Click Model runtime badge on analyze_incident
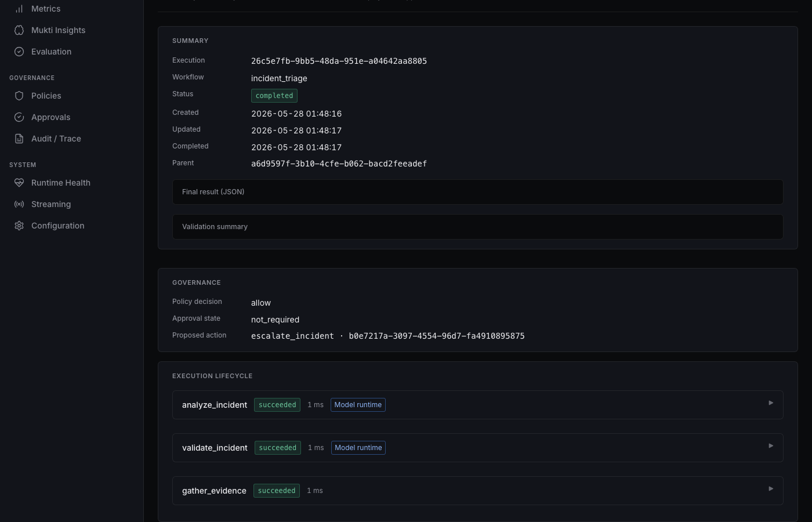 358,405
